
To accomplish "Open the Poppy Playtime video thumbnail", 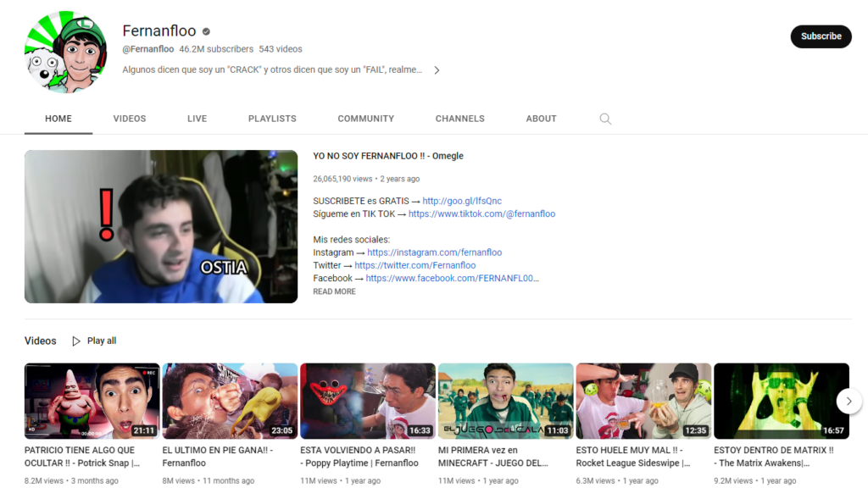I will pyautogui.click(x=368, y=401).
